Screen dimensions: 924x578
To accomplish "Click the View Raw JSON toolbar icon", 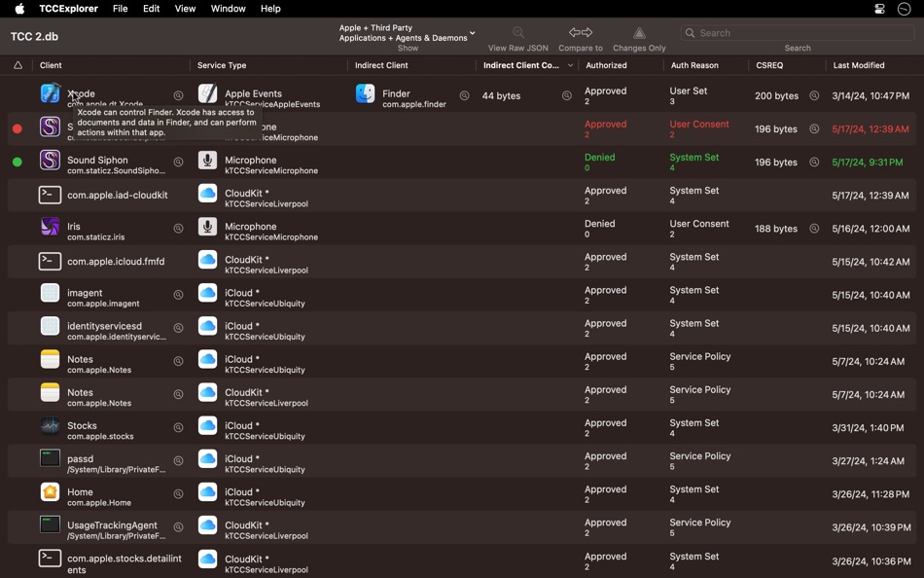I will 518,32.
